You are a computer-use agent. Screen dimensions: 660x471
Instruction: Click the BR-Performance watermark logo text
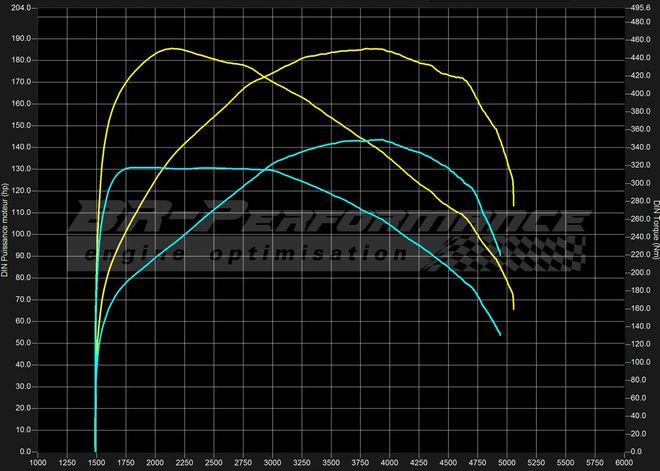pos(330,223)
